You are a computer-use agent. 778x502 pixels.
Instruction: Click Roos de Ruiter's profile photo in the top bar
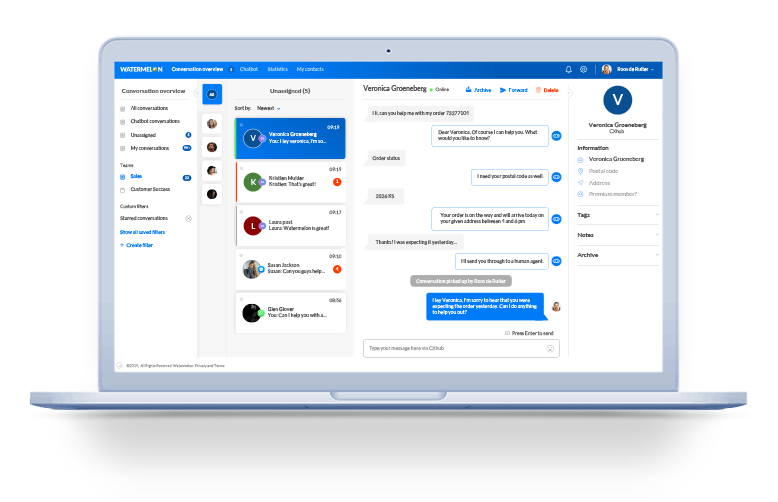[x=606, y=69]
